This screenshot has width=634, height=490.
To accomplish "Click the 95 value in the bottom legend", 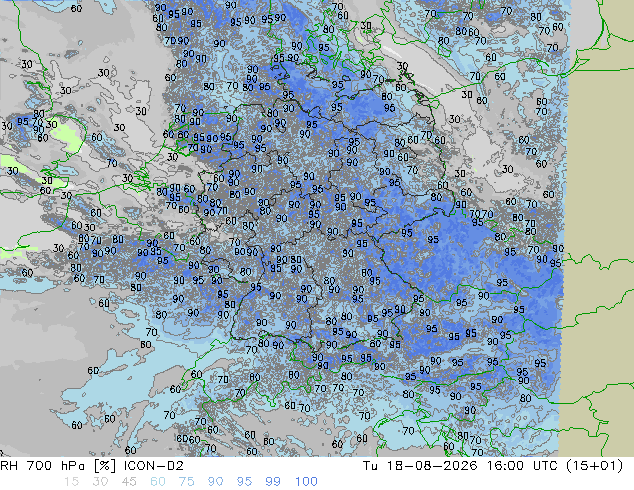I will [x=244, y=482].
